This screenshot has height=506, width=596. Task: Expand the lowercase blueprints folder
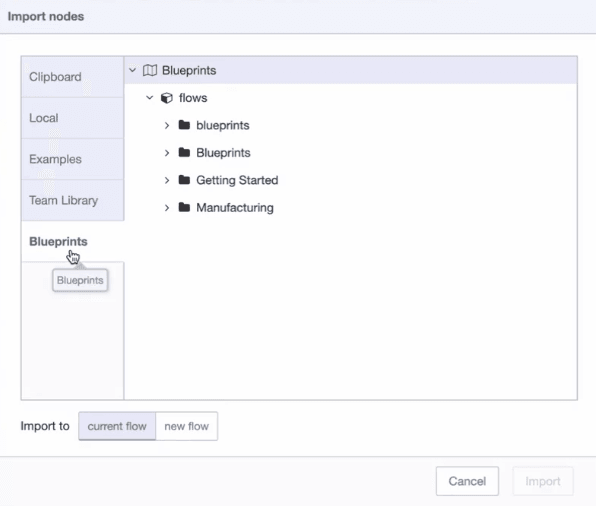(167, 125)
